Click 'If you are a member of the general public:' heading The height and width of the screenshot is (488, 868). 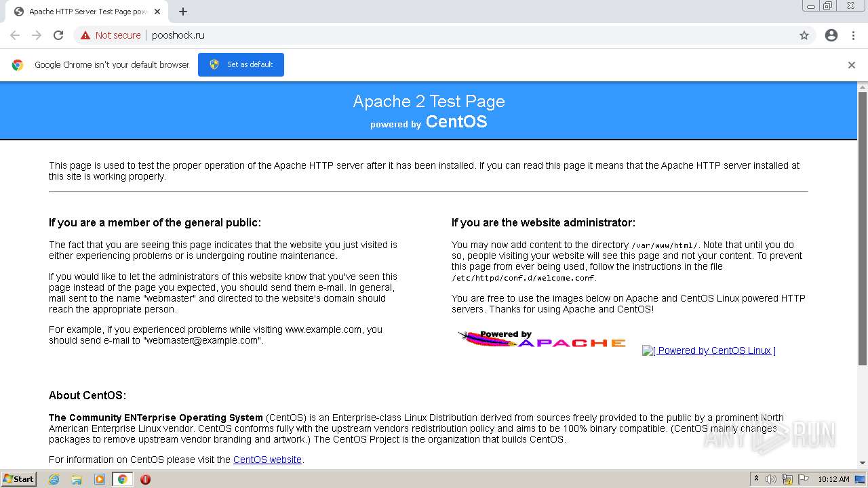click(155, 222)
